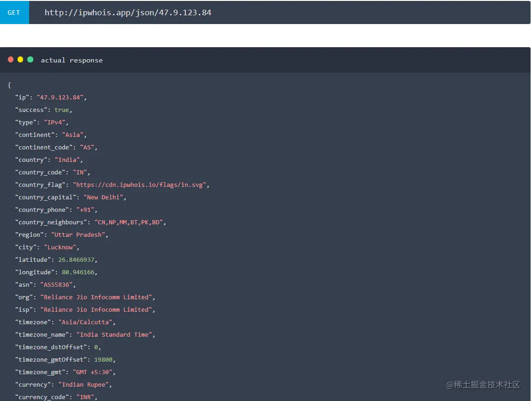
Task: Click the success value true
Action: click(62, 110)
